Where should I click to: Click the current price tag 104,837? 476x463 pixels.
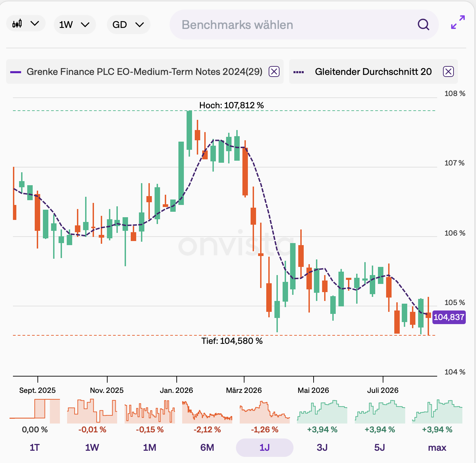pos(449,317)
